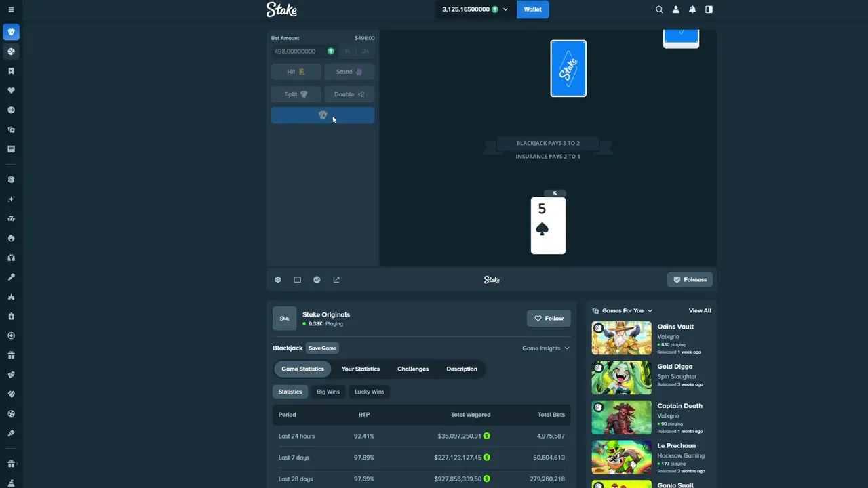Click the Stake Originals provider name
Screen dimensions: 868x488
click(326, 314)
